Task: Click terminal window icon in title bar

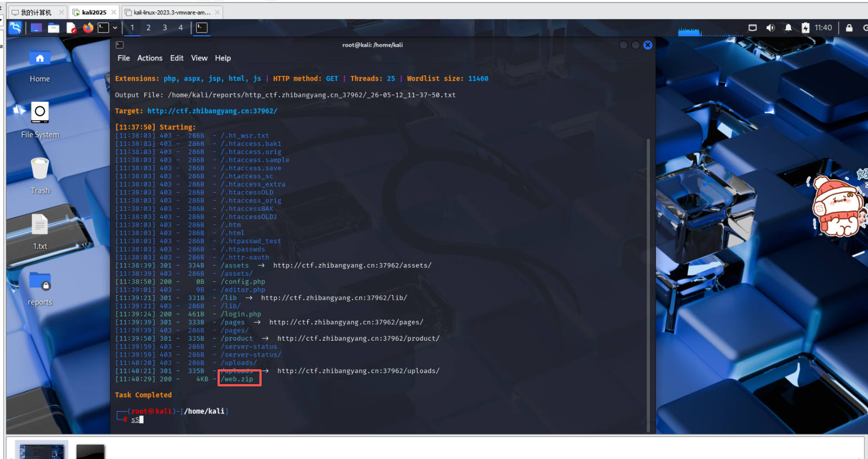Action: (120, 45)
